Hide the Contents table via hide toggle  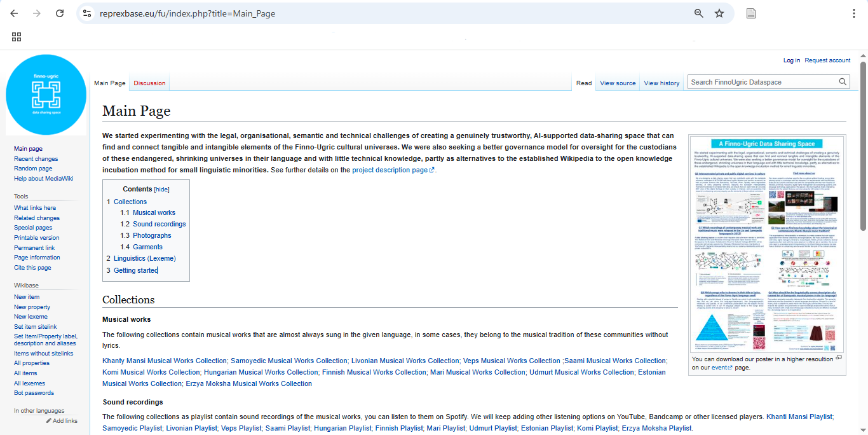tap(162, 190)
